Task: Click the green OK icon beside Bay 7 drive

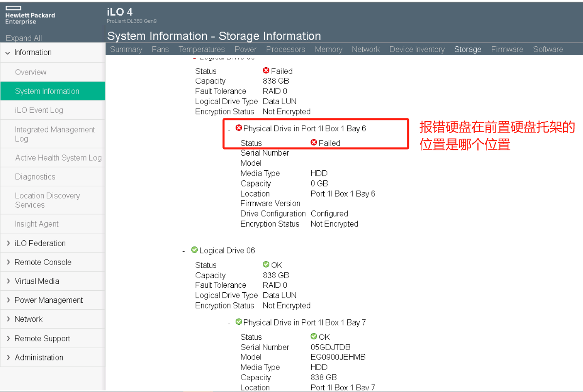Action: (x=239, y=322)
